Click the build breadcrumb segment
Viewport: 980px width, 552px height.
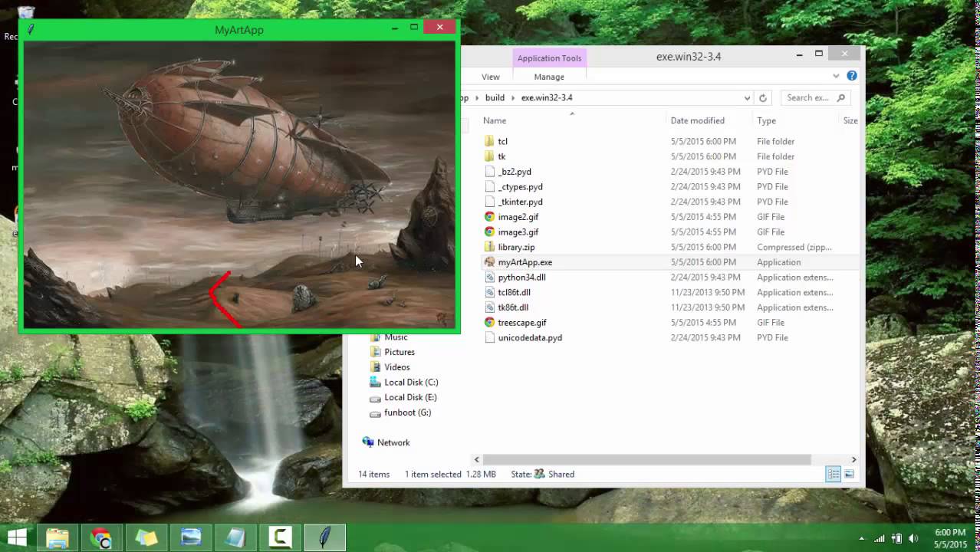tap(495, 97)
